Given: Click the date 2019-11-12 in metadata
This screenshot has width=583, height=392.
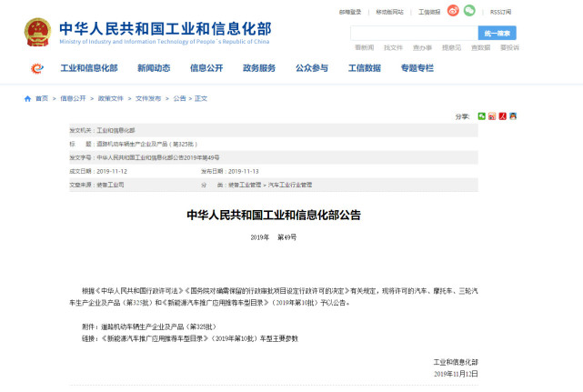Looking at the screenshot, I should [x=112, y=172].
